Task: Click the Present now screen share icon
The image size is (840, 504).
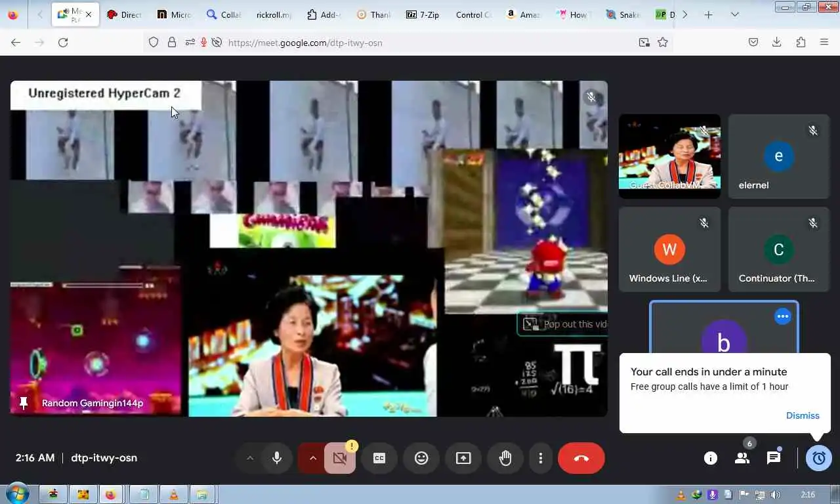Action: 463,458
